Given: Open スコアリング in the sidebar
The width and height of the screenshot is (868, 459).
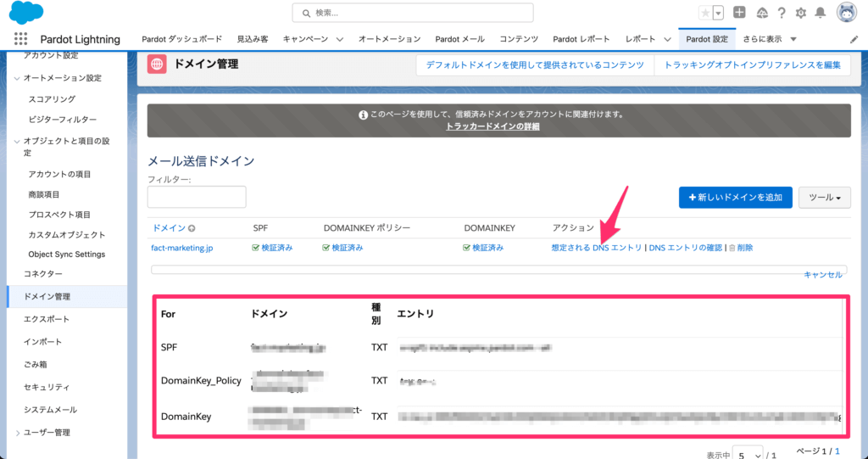Looking at the screenshot, I should tap(52, 99).
